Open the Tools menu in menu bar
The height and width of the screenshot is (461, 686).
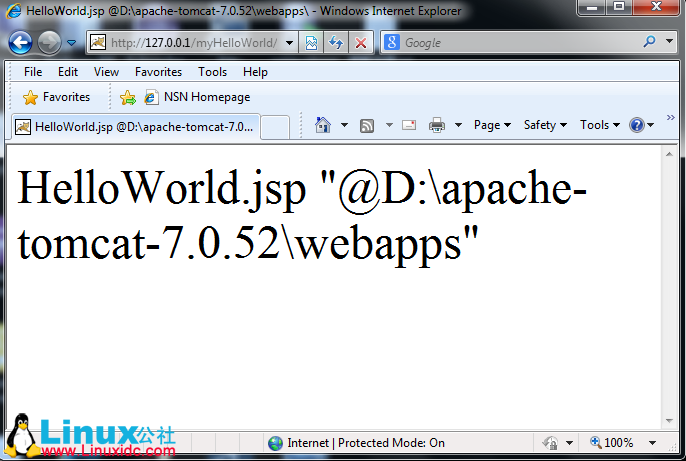tap(212, 72)
